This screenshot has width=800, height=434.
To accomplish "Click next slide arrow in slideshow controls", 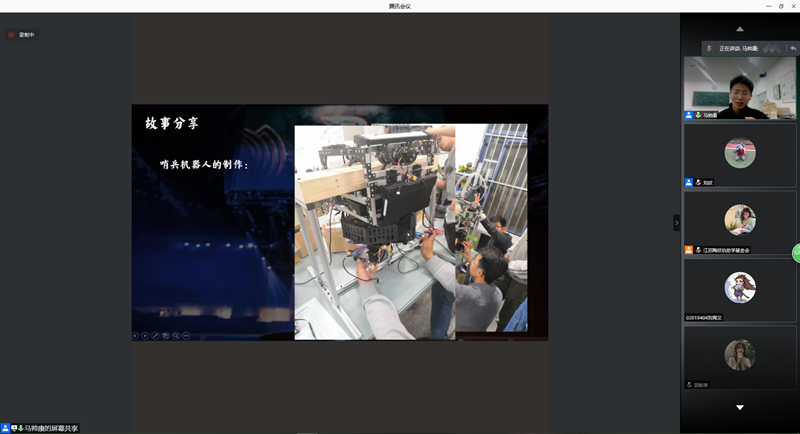I will (145, 335).
